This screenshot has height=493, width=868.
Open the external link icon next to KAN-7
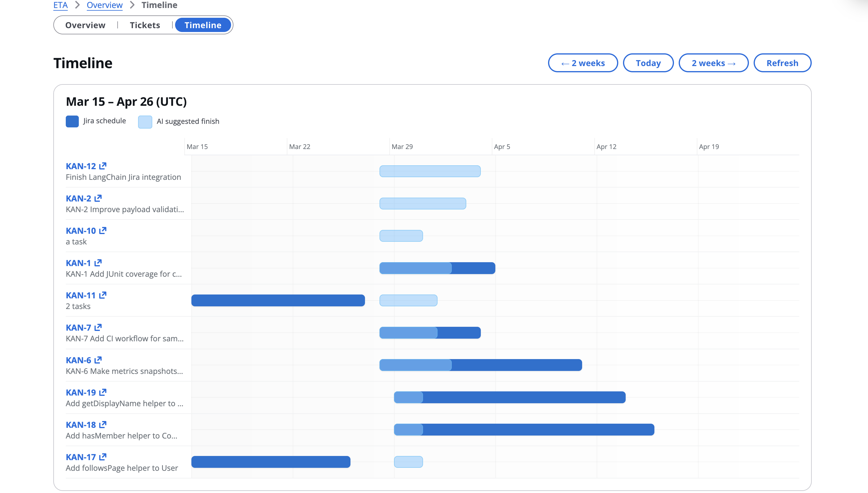click(x=98, y=327)
